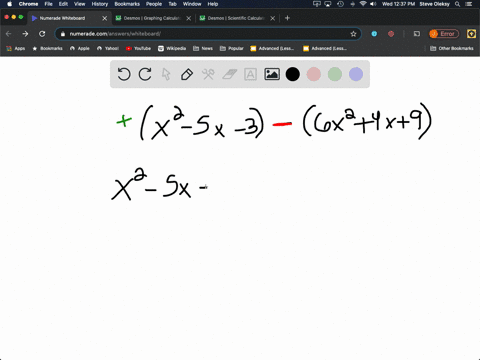The image size is (480, 360).
Task: Open the History menu in menu bar
Action: 100,4
